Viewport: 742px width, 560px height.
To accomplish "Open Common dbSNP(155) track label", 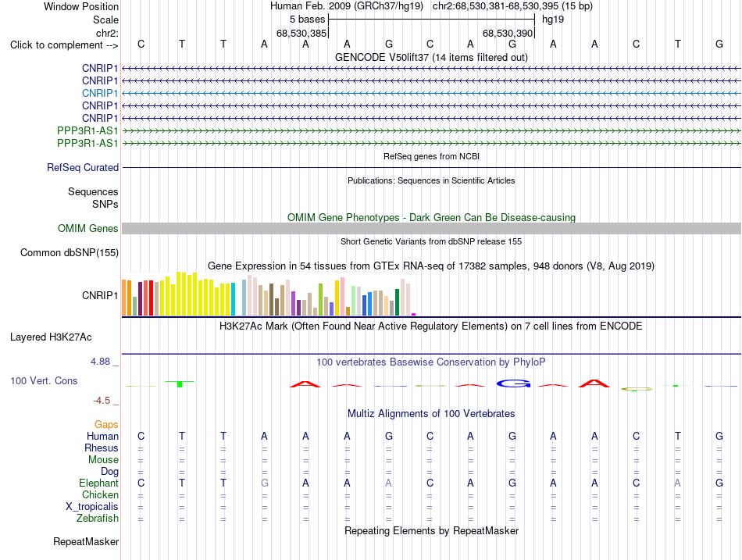I will pyautogui.click(x=70, y=253).
